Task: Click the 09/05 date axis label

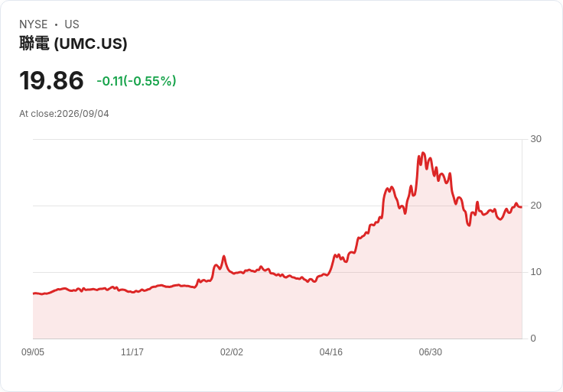Action: point(33,352)
